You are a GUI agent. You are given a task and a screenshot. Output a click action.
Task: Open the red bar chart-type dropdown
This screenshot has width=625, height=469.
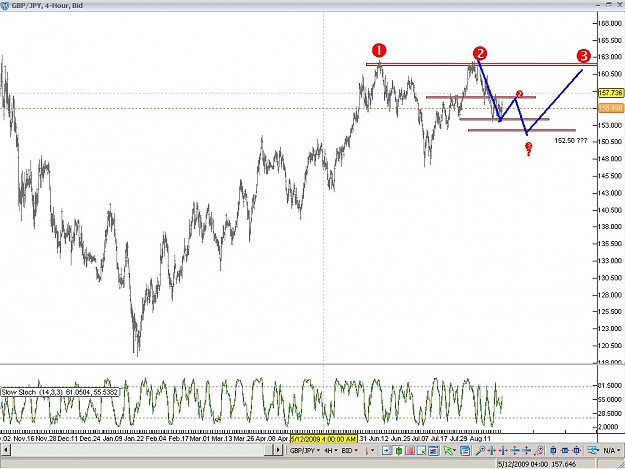point(369,451)
